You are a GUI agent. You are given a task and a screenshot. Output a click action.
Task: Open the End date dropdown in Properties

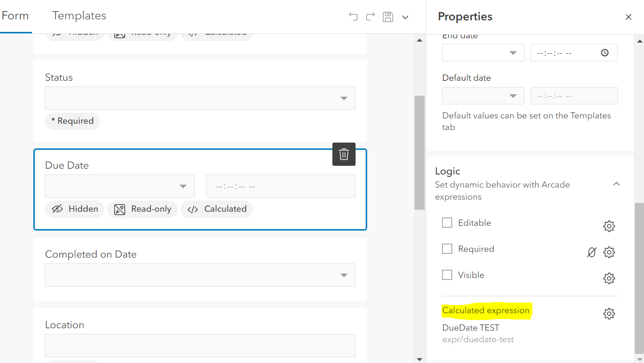pos(483,52)
